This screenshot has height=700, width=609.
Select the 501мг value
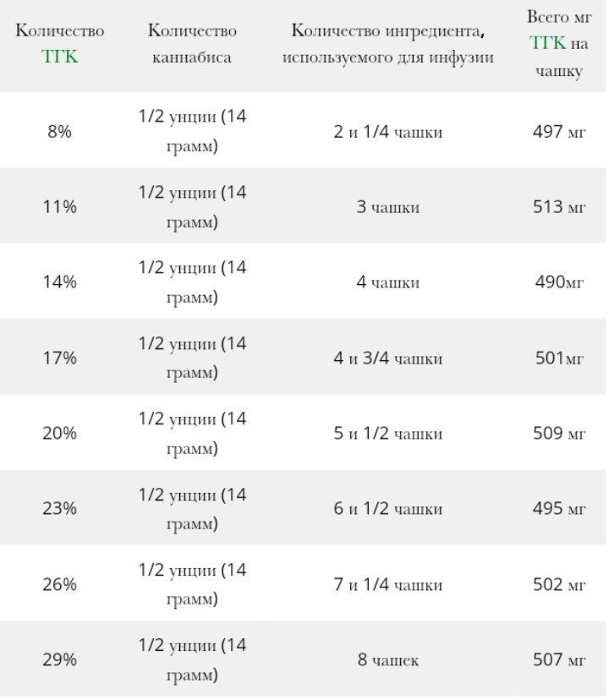(x=559, y=358)
